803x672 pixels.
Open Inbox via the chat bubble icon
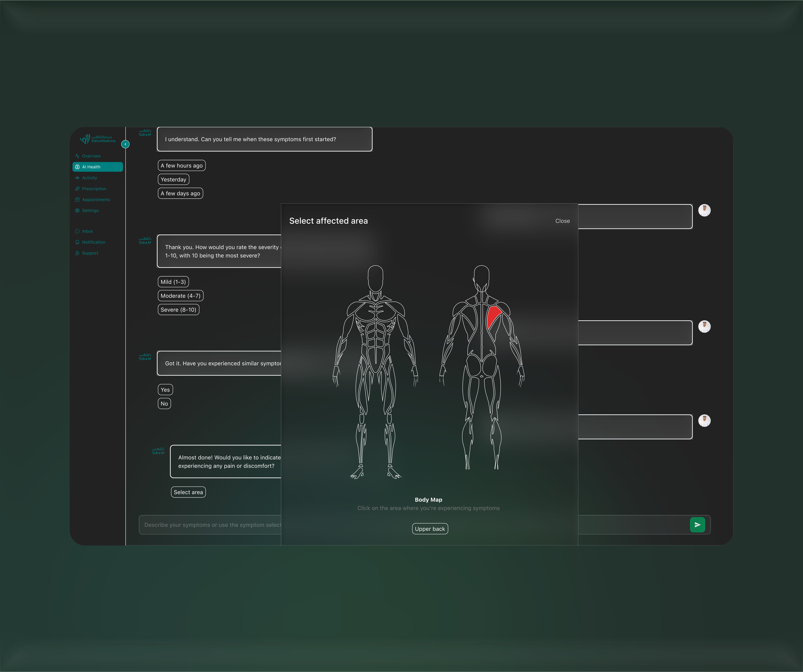coord(78,231)
